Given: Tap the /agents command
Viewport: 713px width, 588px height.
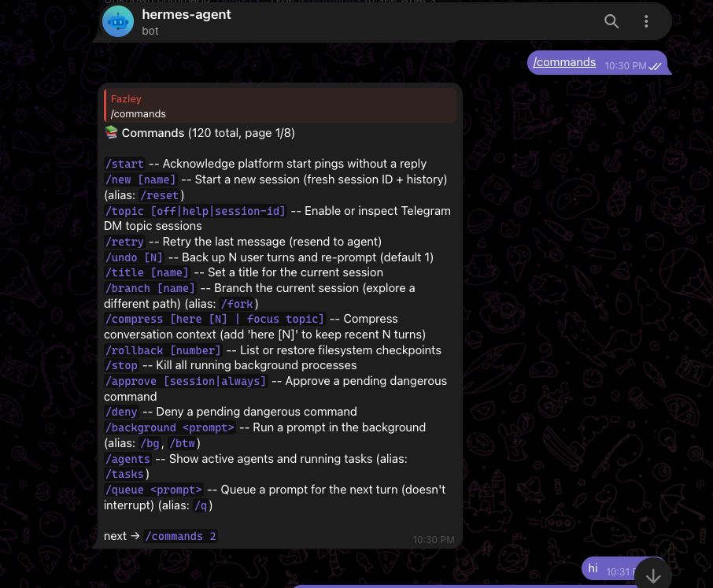Looking at the screenshot, I should 127,460.
